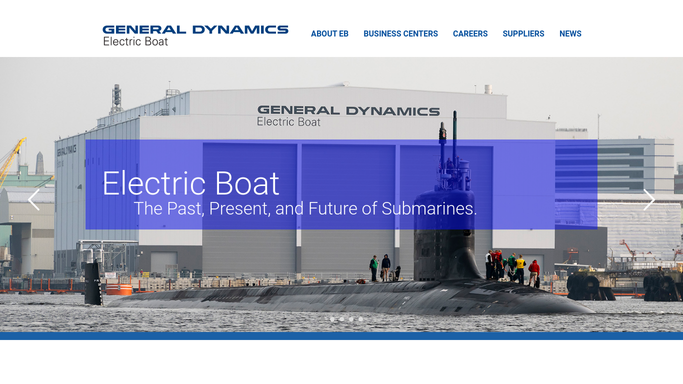The image size is (683, 384).
Task: Open the ABOUT EB menu
Action: [330, 34]
